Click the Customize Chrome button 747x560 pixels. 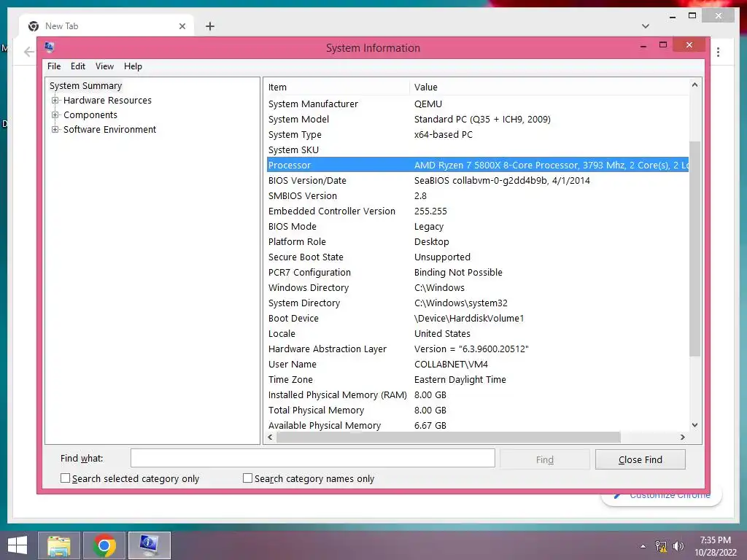coord(662,497)
